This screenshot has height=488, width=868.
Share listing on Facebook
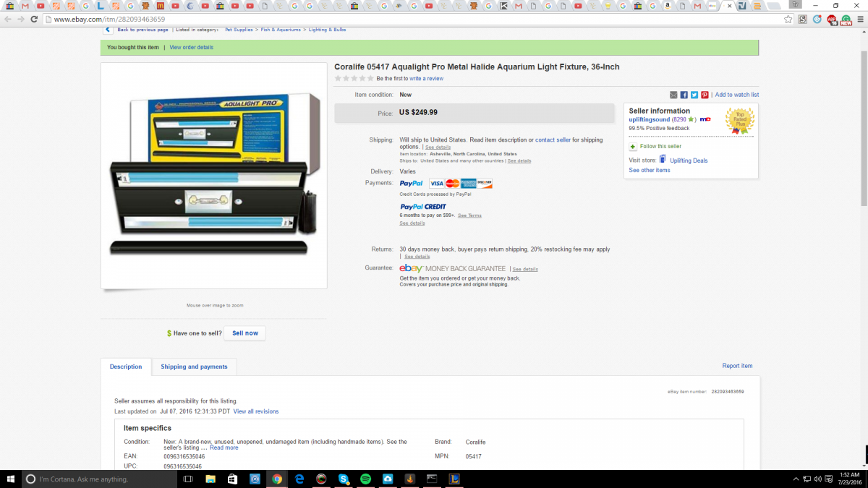pyautogui.click(x=684, y=95)
